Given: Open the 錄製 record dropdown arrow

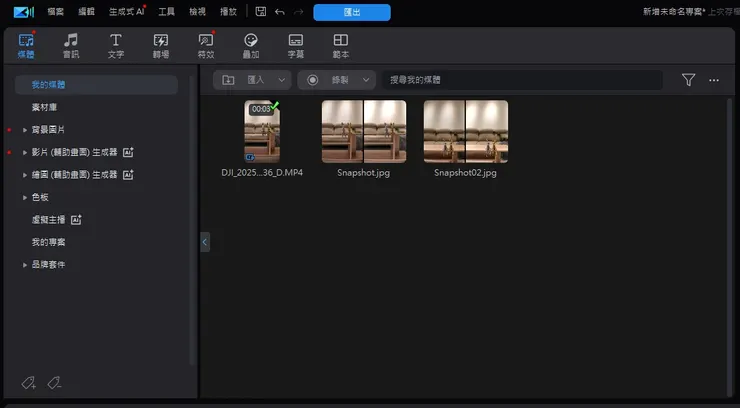Looking at the screenshot, I should 366,80.
